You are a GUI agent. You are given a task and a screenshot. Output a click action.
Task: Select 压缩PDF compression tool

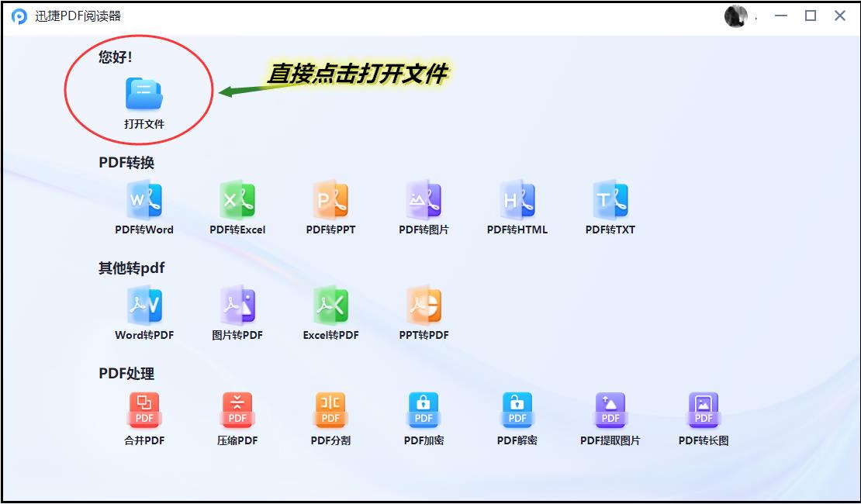237,410
